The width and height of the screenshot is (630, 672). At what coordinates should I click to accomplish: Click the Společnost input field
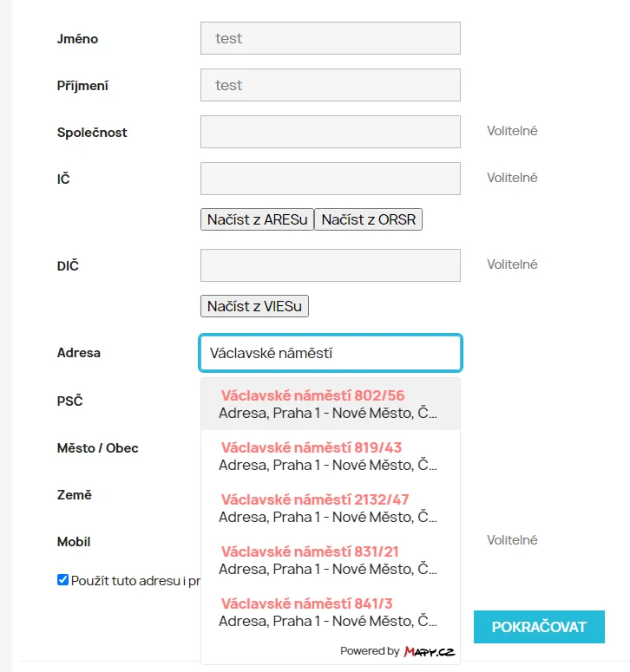coord(330,132)
